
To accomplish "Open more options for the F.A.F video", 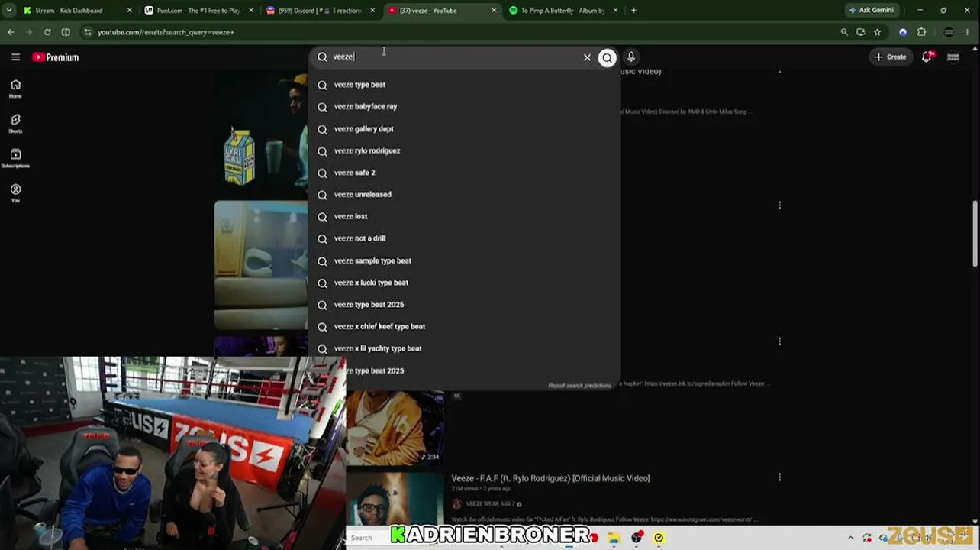I will point(779,477).
